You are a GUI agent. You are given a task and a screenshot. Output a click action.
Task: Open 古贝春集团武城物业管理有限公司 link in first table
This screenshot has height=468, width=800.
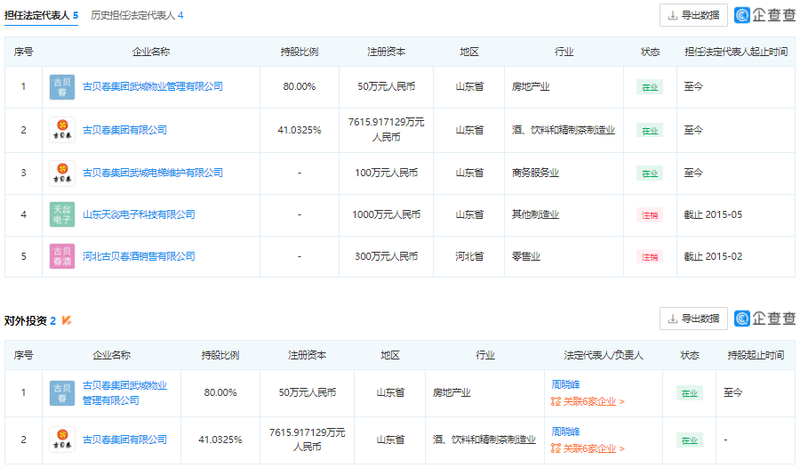[x=153, y=87]
